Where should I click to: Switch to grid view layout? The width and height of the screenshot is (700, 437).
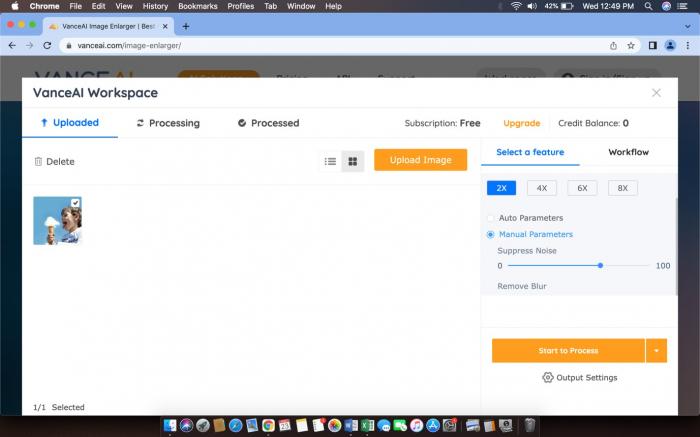(x=353, y=161)
